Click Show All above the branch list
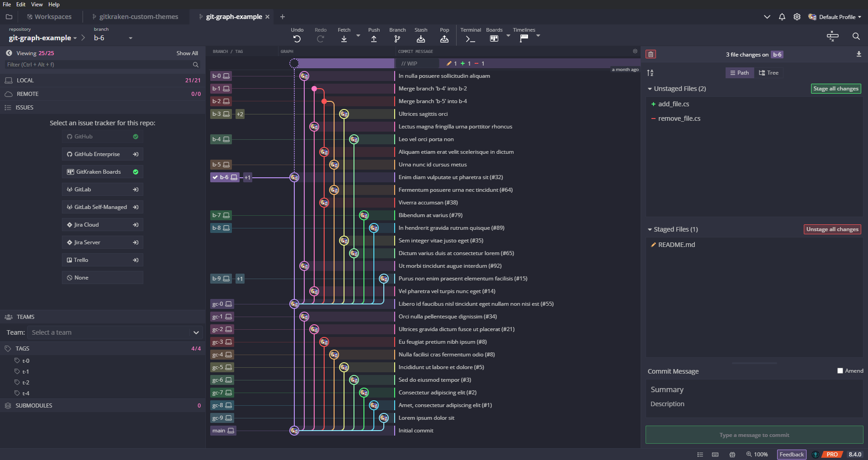Image resolution: width=868 pixels, height=460 pixels. point(187,53)
